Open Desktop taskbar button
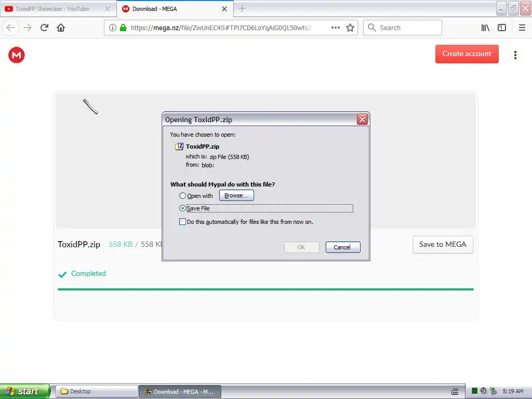 (x=97, y=391)
